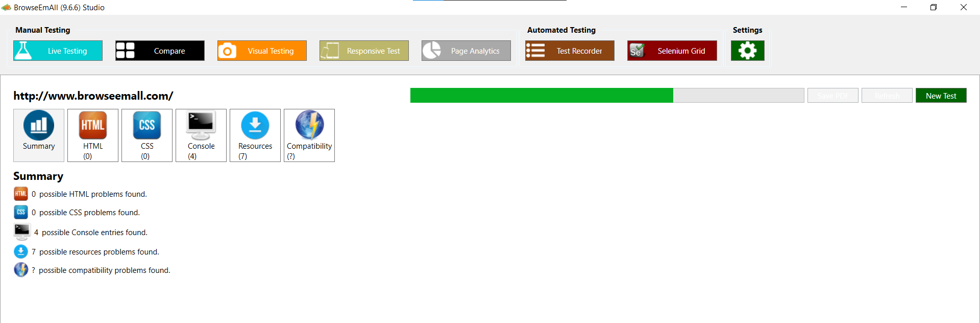This screenshot has width=980, height=323.
Task: Click '? possible compatibility problems found.' text
Action: (101, 270)
